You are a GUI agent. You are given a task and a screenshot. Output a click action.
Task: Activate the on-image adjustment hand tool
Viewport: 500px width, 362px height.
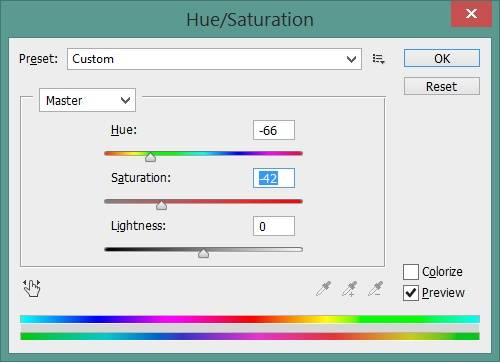(x=32, y=288)
